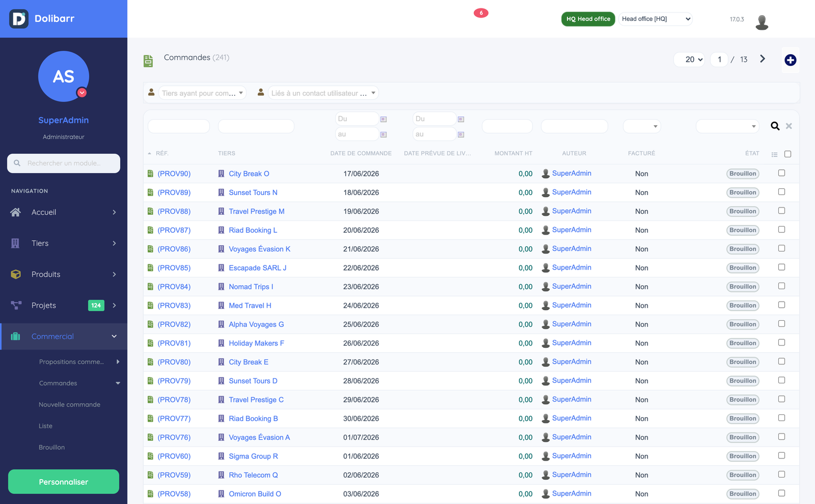Clear filters with the X icon
This screenshot has width=815, height=504.
(x=789, y=126)
